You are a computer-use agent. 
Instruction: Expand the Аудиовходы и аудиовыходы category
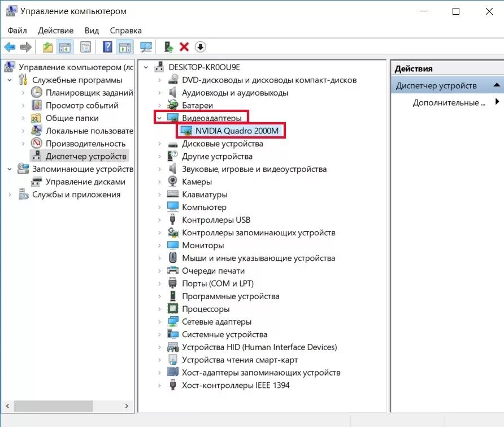(x=159, y=93)
